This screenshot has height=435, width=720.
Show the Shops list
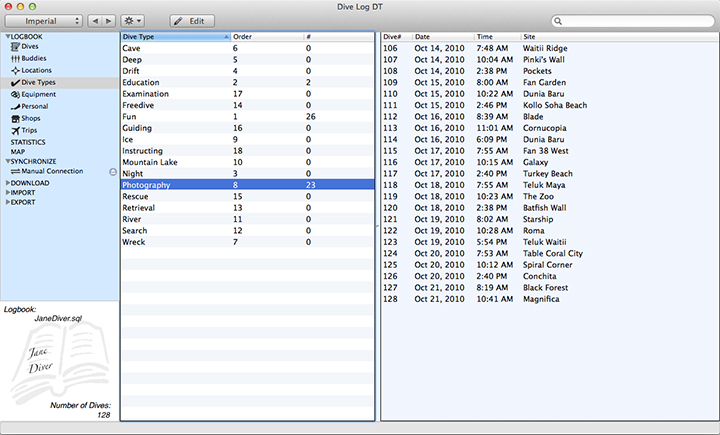(31, 118)
